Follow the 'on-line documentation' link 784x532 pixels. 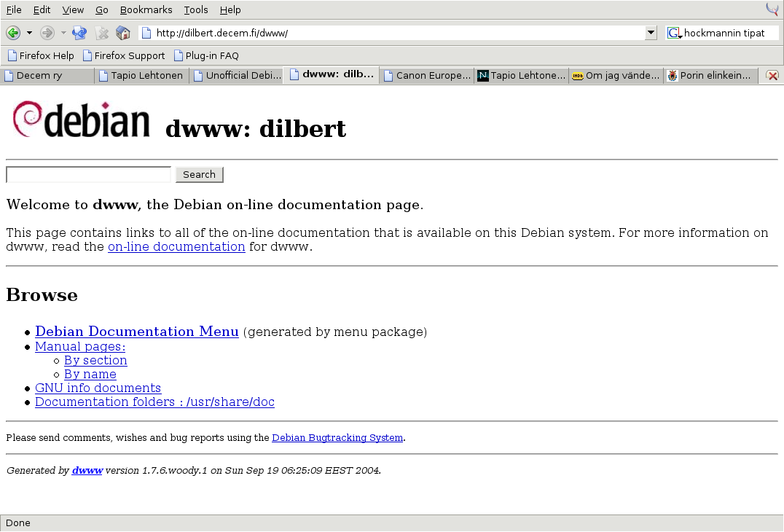pyautogui.click(x=176, y=247)
